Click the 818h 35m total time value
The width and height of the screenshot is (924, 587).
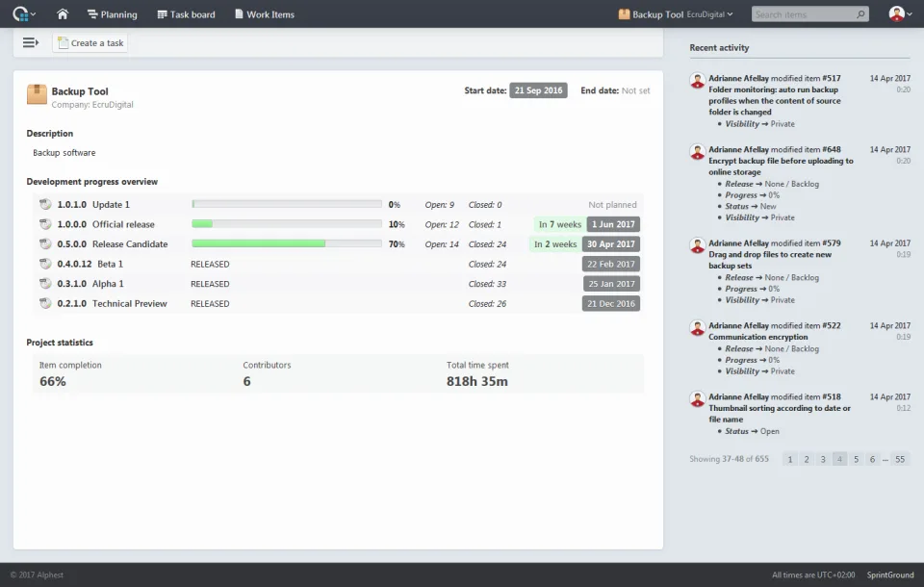[x=476, y=381]
